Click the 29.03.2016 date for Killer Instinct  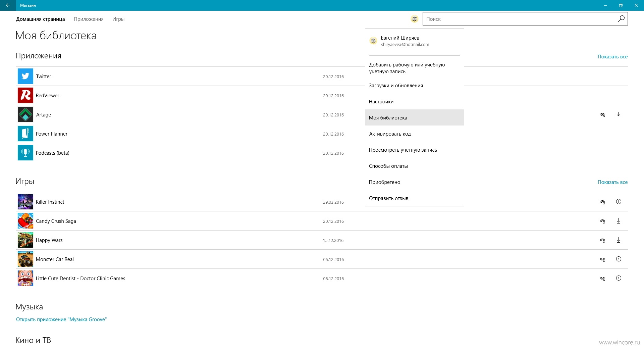[x=333, y=202]
